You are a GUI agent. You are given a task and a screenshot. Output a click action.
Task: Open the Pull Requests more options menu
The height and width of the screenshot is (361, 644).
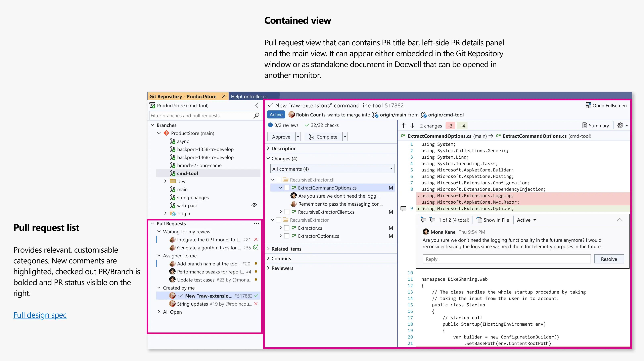pyautogui.click(x=256, y=223)
